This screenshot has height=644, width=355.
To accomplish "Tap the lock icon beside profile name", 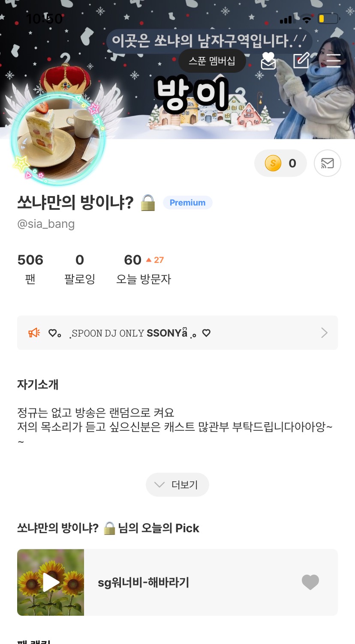I will pyautogui.click(x=148, y=203).
